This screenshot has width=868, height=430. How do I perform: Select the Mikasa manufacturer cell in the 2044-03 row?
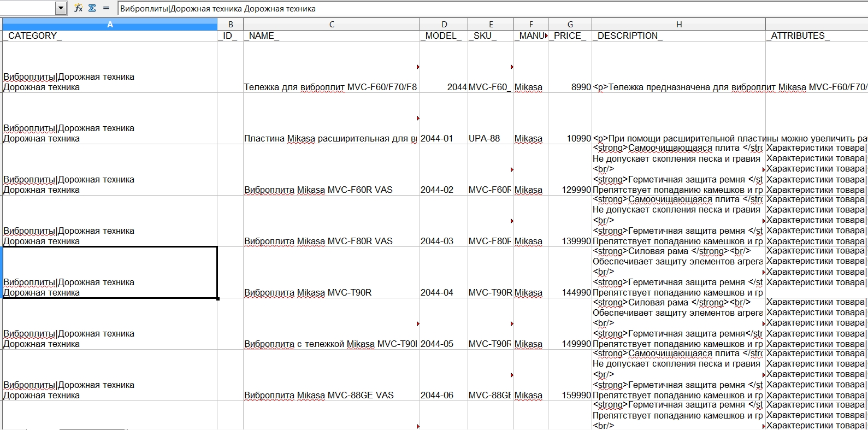tap(531, 221)
